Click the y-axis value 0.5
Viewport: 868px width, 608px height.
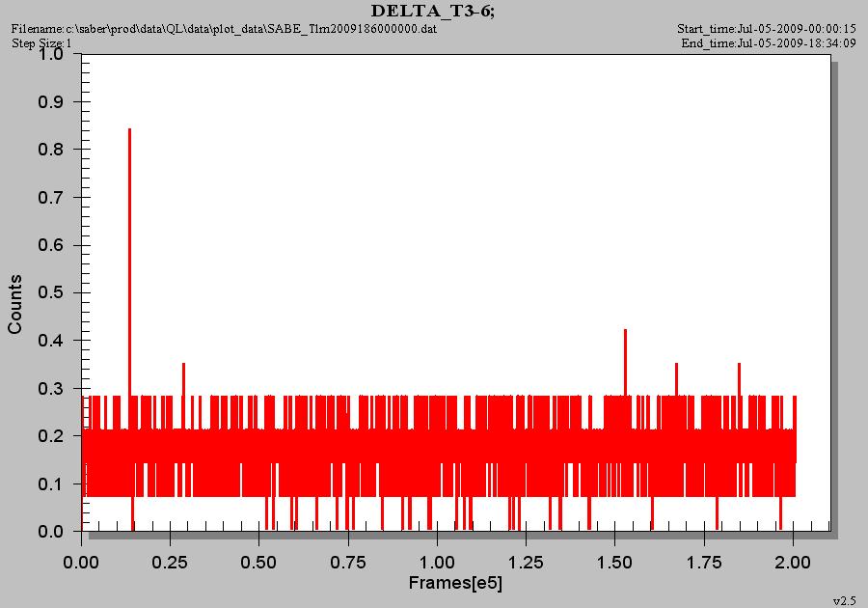50,293
